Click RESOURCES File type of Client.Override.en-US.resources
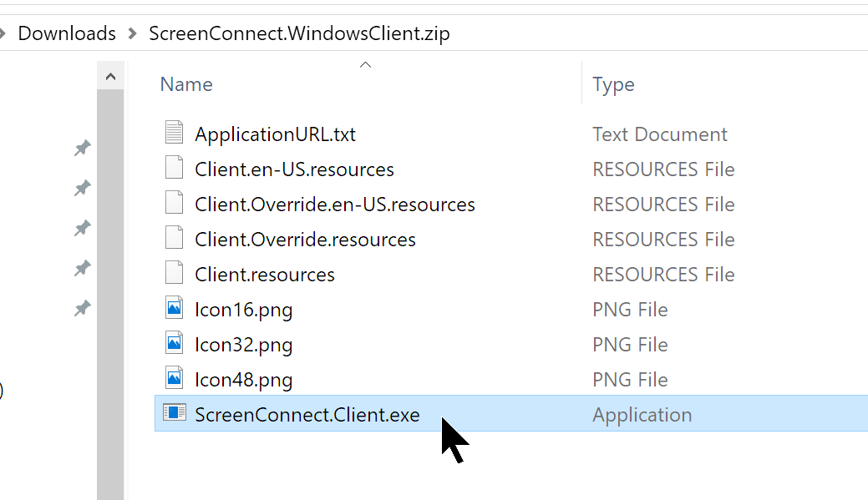Image resolution: width=868 pixels, height=500 pixels. pyautogui.click(x=663, y=205)
